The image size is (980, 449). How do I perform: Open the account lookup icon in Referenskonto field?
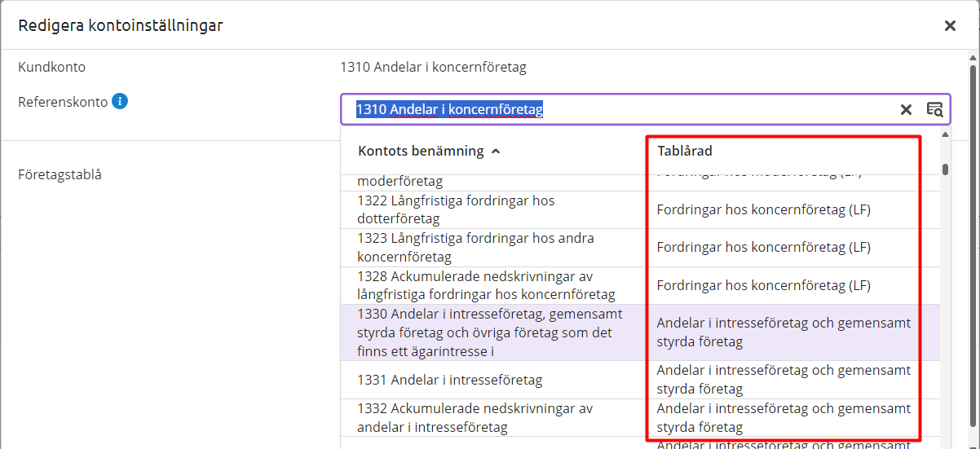click(934, 110)
